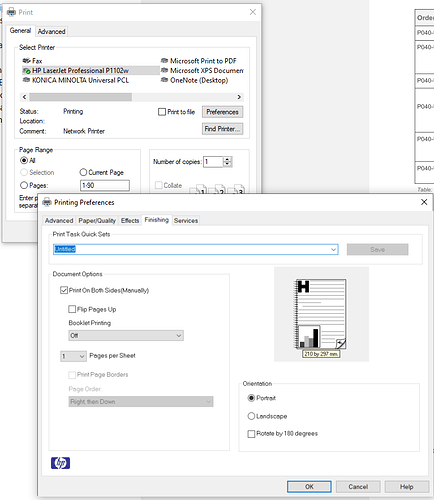Click the Pages range input field

tap(105, 185)
